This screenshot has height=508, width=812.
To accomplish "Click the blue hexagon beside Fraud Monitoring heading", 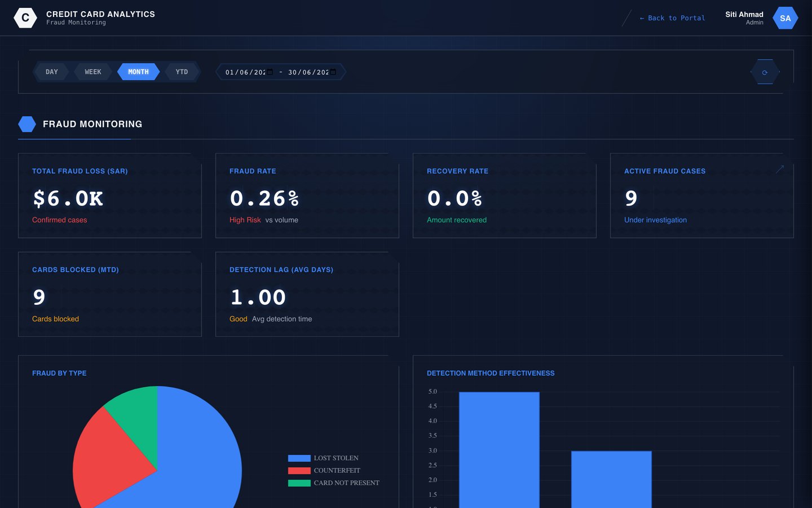I will coord(27,124).
